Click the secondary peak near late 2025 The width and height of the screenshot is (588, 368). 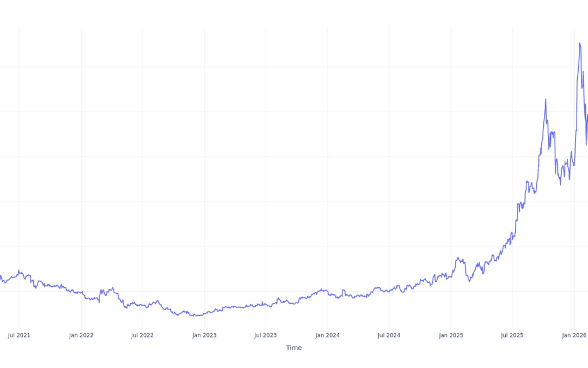tap(545, 99)
